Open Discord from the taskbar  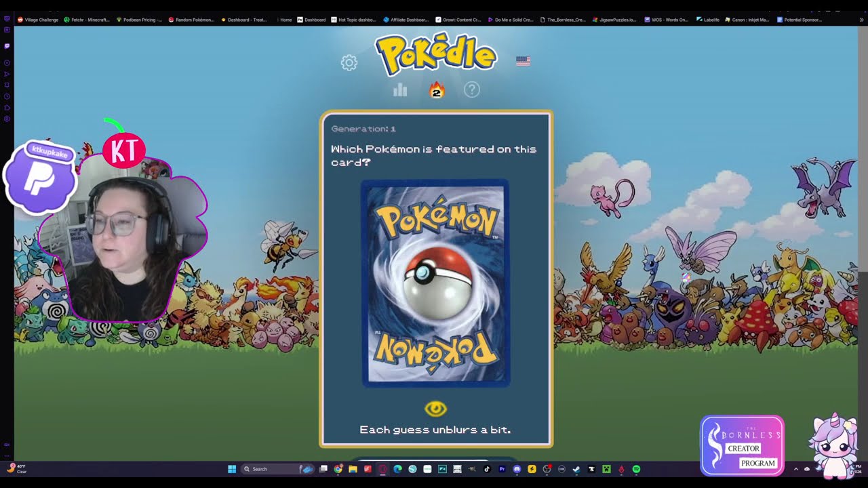517,469
